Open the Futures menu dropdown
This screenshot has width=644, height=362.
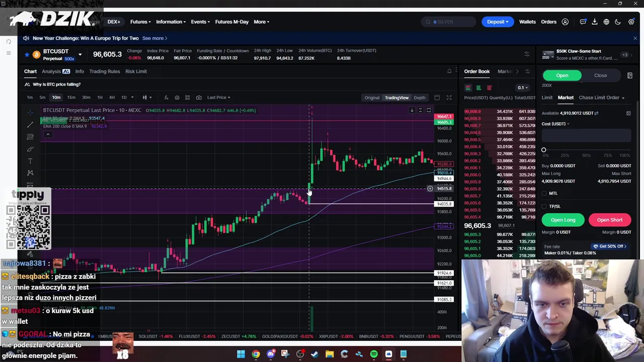click(x=140, y=22)
